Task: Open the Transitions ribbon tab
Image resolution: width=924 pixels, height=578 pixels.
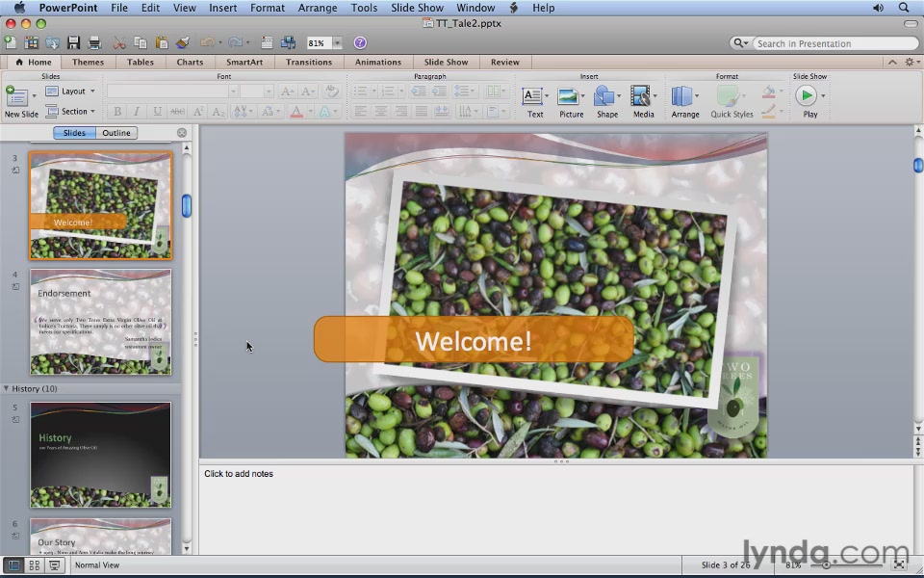Action: (x=308, y=62)
